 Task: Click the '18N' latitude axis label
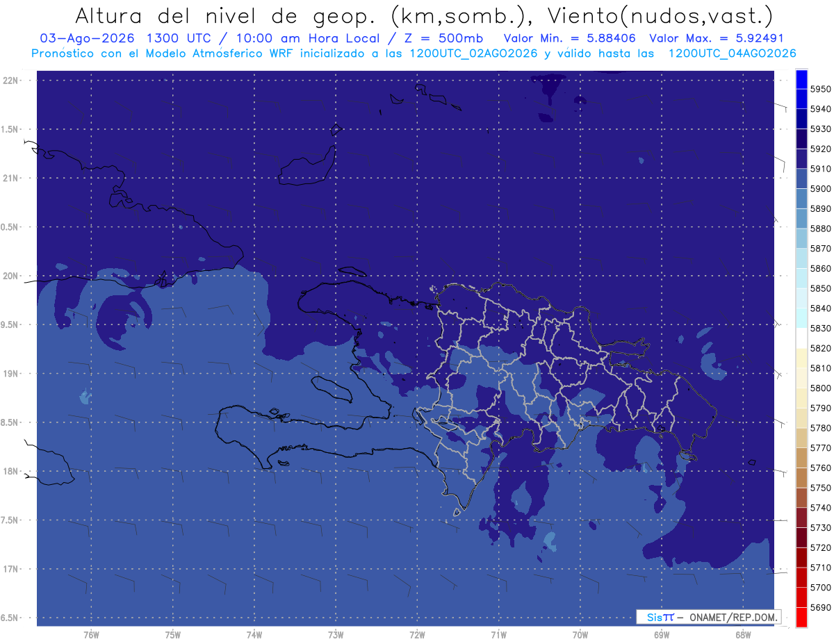[x=12, y=471]
